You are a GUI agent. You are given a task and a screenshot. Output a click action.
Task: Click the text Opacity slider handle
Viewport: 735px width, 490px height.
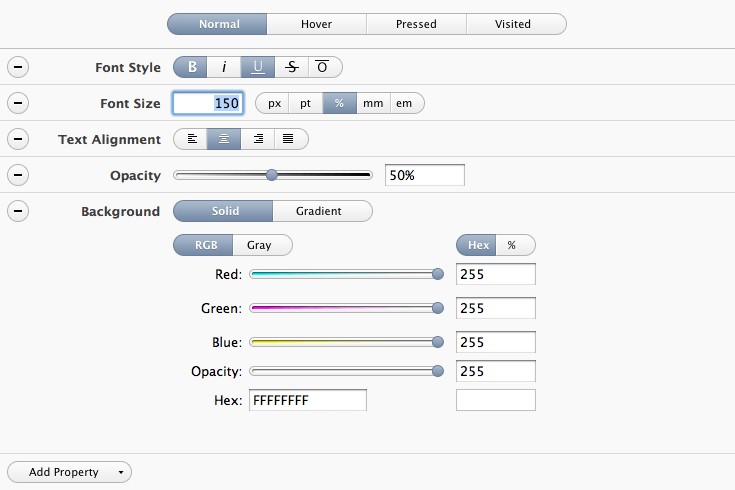pyautogui.click(x=271, y=175)
